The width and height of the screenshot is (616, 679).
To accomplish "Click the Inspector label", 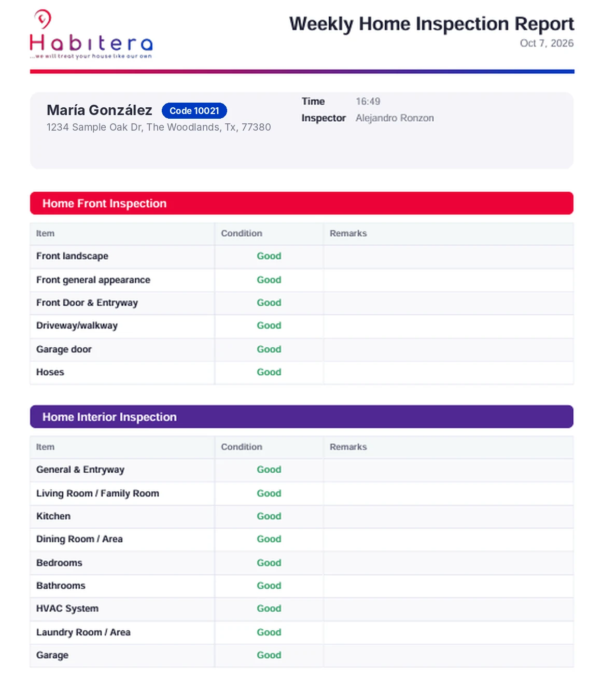I will (324, 118).
